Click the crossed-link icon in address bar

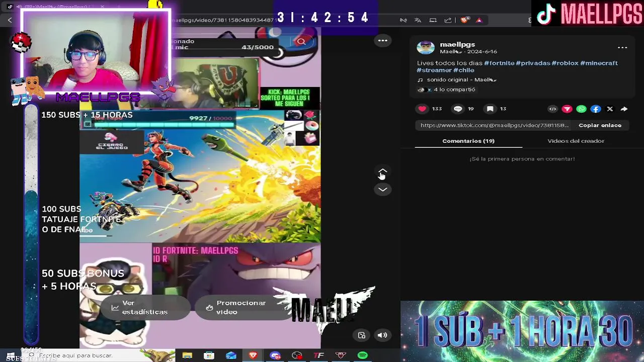(403, 20)
